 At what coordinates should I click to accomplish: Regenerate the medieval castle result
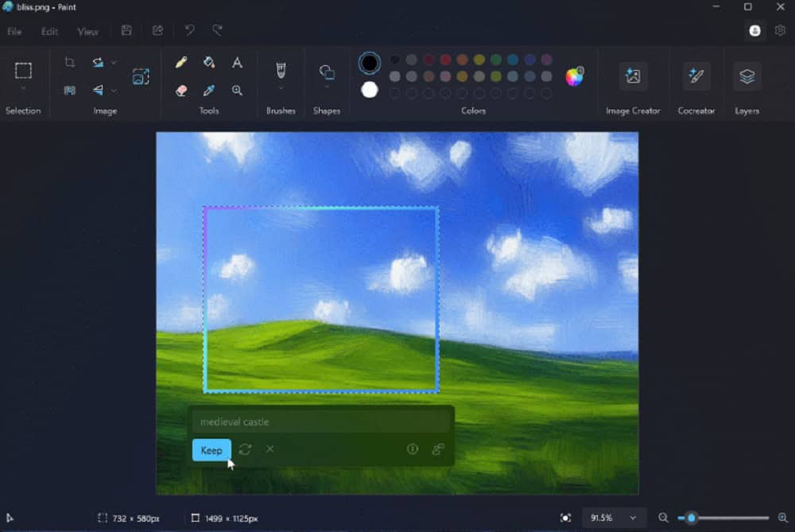coord(244,449)
